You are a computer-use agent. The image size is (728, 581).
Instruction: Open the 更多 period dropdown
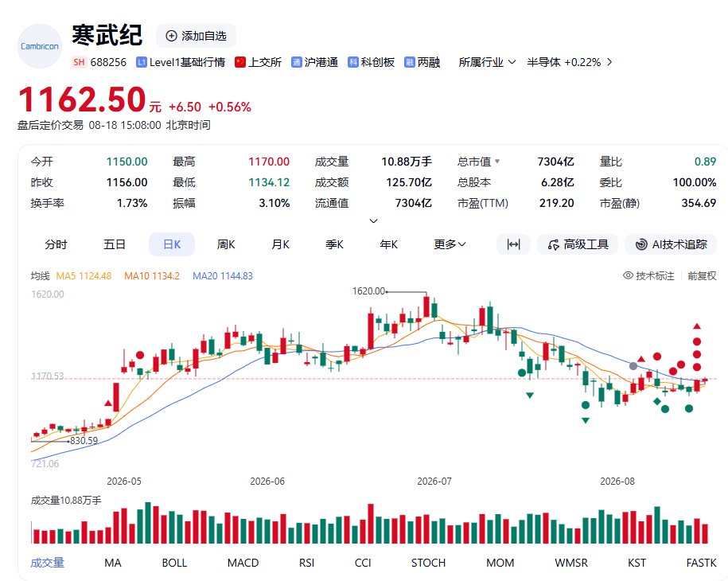point(450,244)
